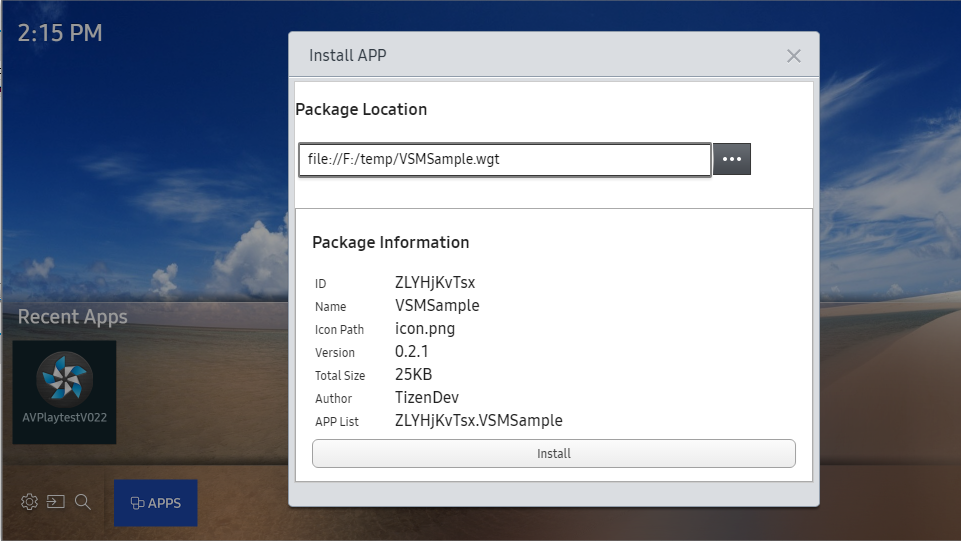
Task: Click the Package Location heading
Action: click(361, 110)
